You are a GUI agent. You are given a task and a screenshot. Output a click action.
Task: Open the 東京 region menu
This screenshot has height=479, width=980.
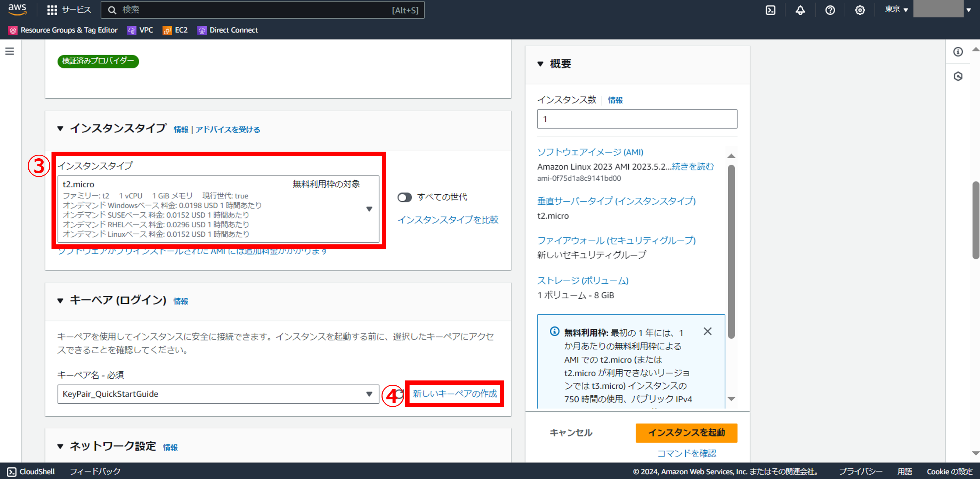pos(896,9)
